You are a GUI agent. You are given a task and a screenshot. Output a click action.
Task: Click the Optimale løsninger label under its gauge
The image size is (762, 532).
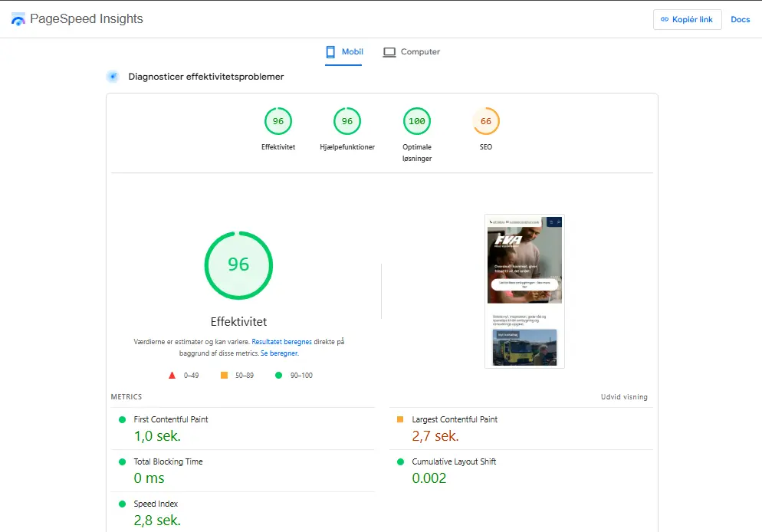point(417,153)
